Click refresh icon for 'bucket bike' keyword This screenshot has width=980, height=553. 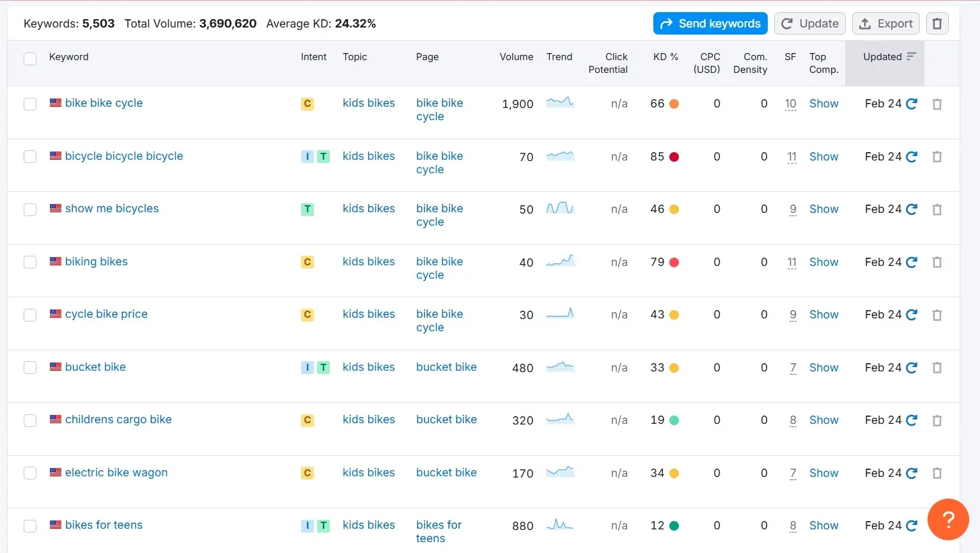point(912,368)
